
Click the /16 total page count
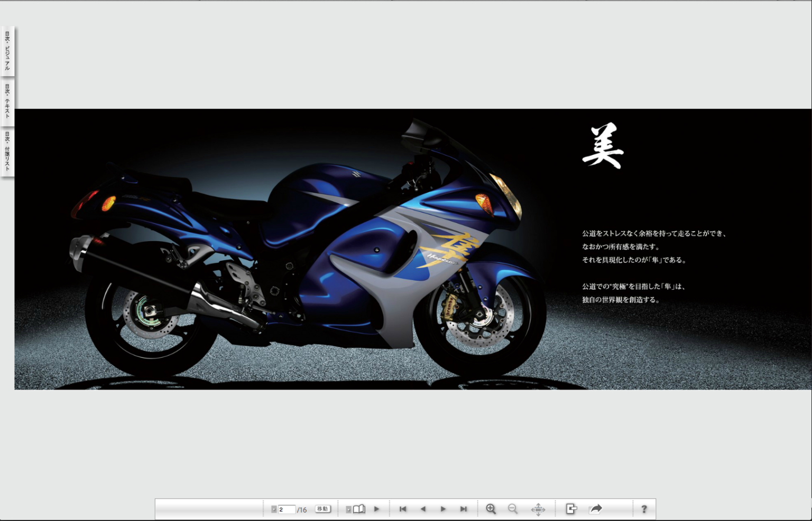[x=302, y=510]
